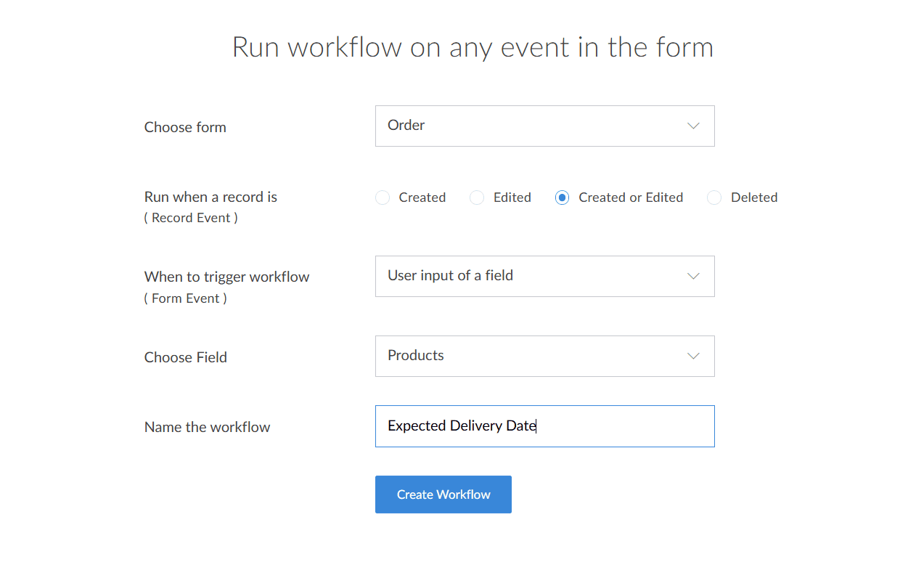Image resolution: width=924 pixels, height=562 pixels.
Task: Select the Created radio button
Action: point(383,197)
